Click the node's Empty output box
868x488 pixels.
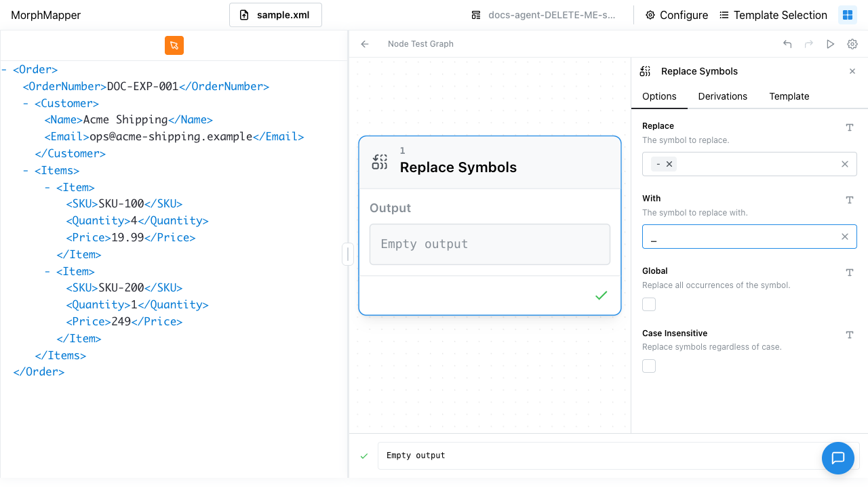[490, 244]
